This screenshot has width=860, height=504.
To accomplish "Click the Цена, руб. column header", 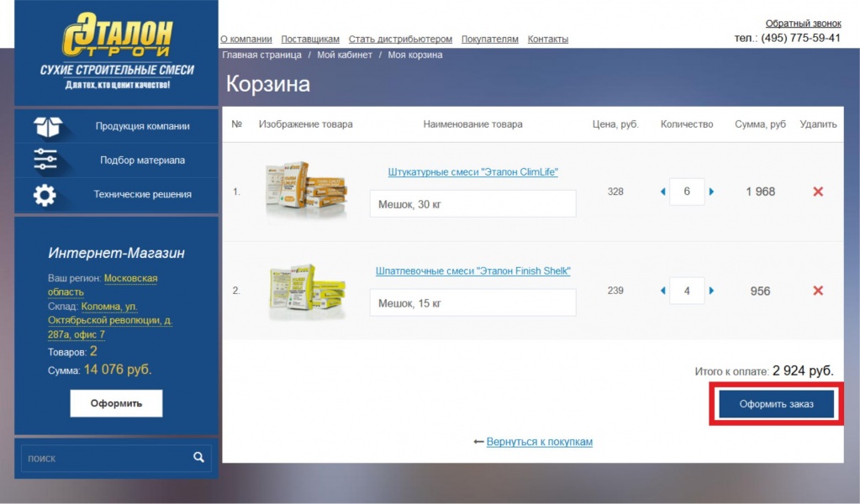I will [615, 124].
